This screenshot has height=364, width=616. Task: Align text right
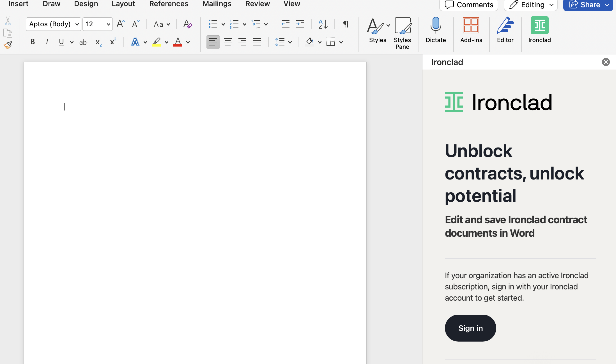pyautogui.click(x=242, y=42)
